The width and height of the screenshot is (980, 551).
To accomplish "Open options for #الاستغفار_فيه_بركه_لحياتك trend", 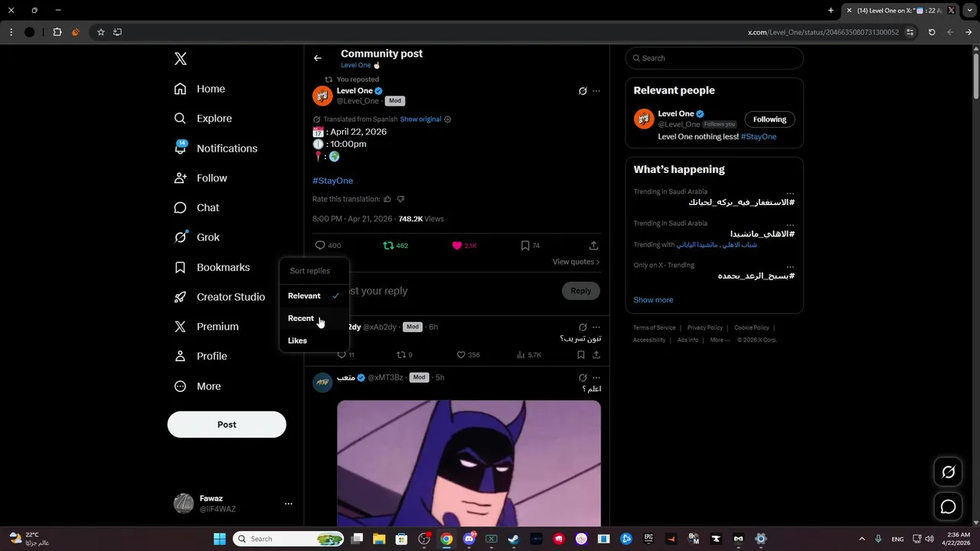I will click(790, 192).
